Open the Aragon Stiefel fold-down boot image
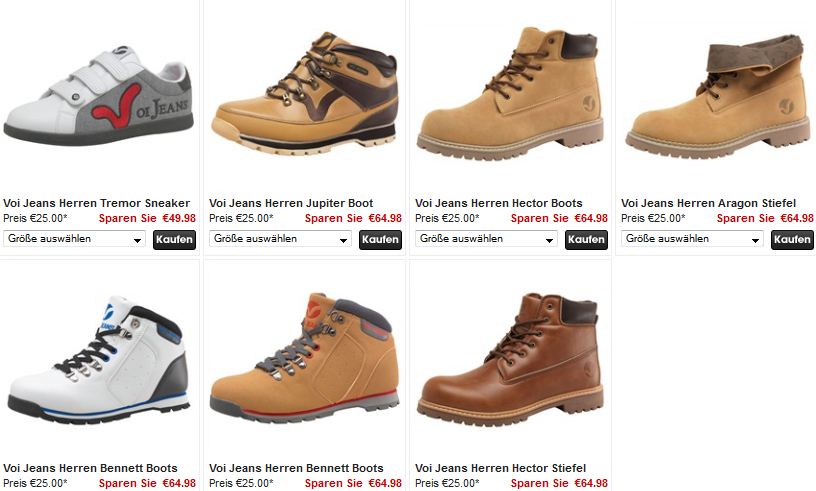This screenshot has height=491, width=816. 717,96
